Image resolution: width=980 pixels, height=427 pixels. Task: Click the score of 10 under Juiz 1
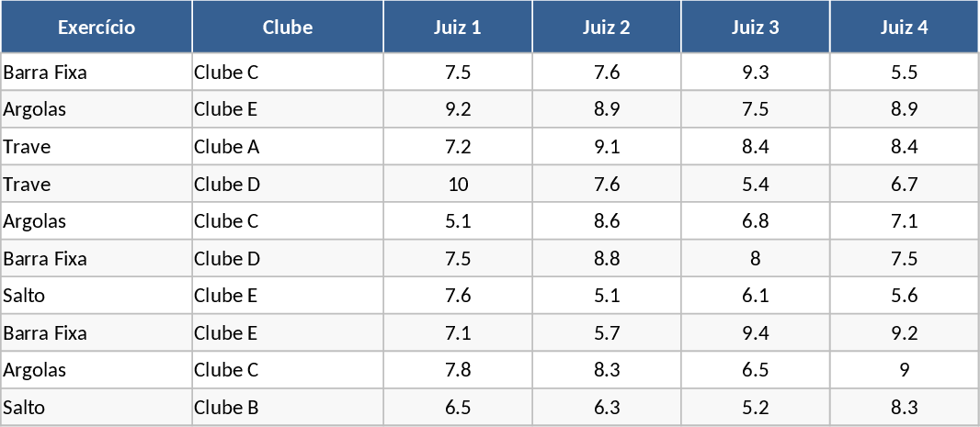point(458,185)
